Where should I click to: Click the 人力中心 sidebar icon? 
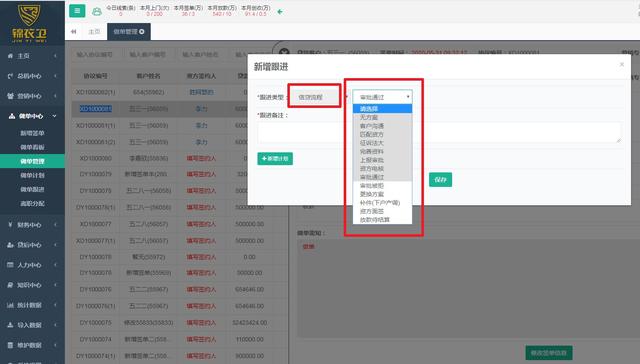pyautogui.click(x=10, y=265)
